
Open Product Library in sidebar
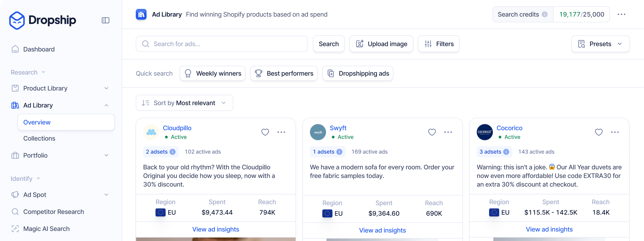45,88
